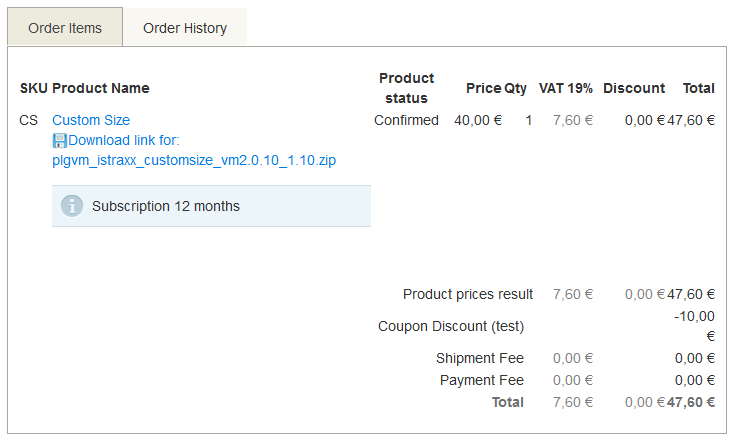
Task: Click the bold 47,60 € grand total
Action: pos(691,402)
